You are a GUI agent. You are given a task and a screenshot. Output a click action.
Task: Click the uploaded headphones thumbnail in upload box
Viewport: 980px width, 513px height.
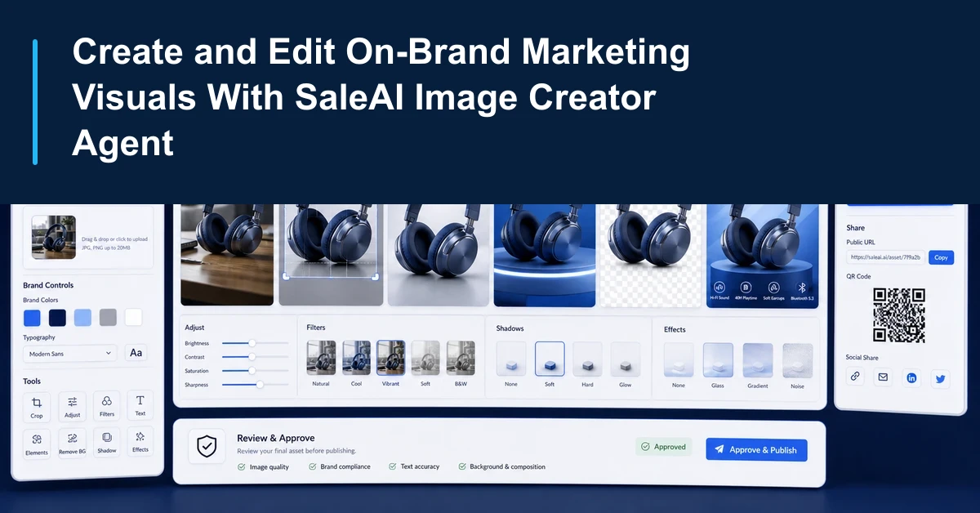[54, 237]
